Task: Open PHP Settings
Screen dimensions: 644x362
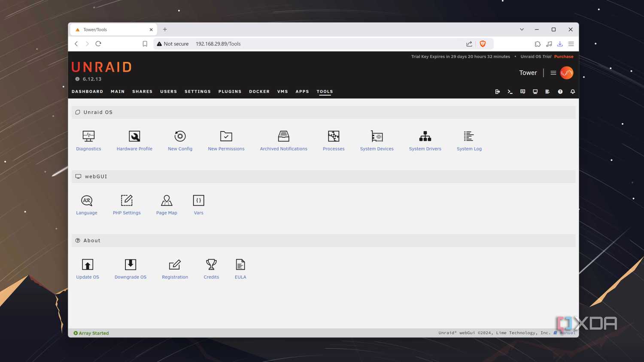Action: (127, 205)
